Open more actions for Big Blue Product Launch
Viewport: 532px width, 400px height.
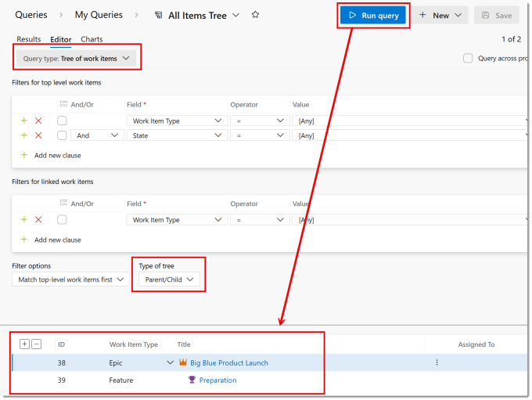[437, 362]
